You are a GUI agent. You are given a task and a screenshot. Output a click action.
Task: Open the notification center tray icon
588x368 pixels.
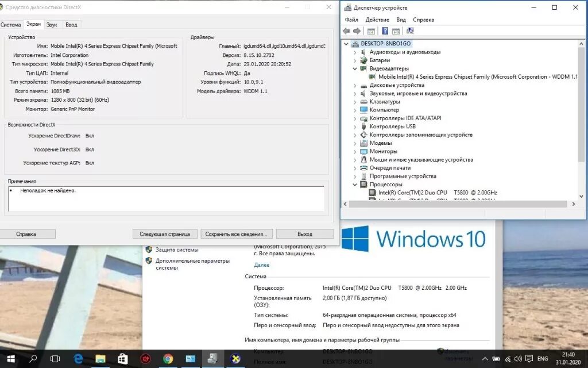[529, 359]
